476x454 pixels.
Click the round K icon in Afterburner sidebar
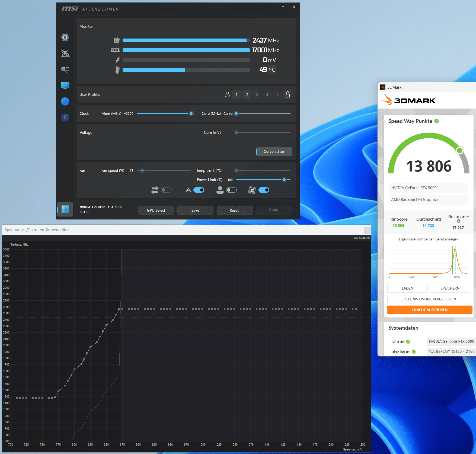tap(65, 117)
